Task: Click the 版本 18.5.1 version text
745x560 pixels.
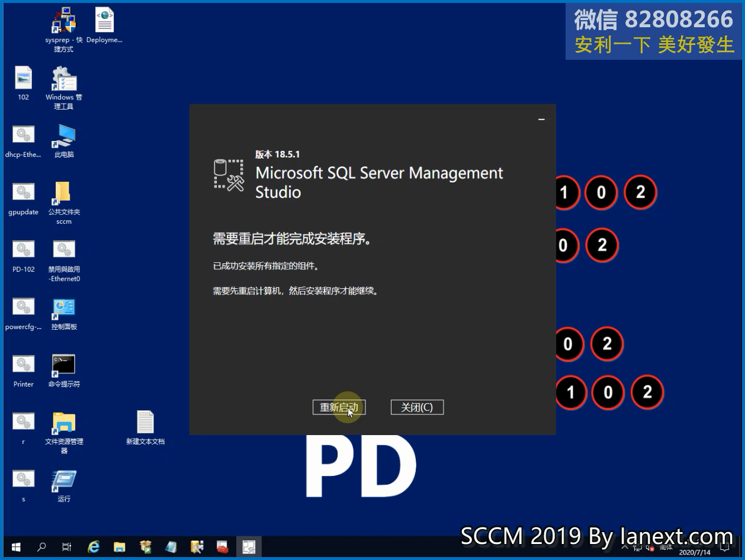Action: [x=278, y=155]
